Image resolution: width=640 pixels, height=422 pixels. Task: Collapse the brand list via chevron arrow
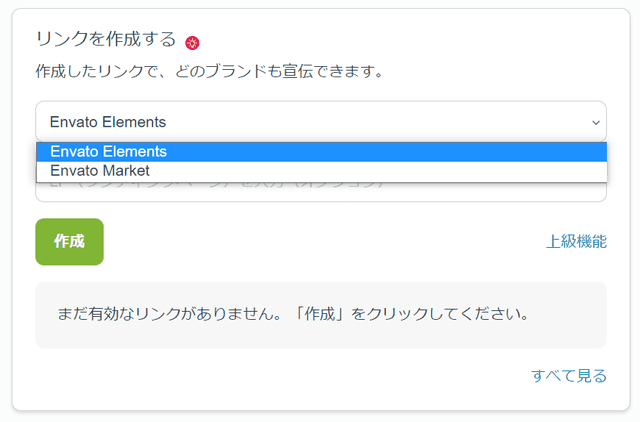596,122
